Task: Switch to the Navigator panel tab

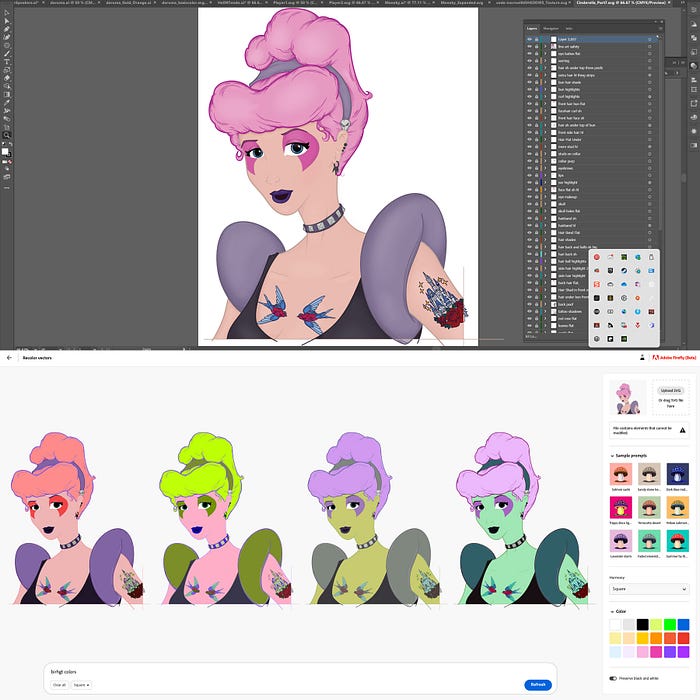Action: coord(550,28)
